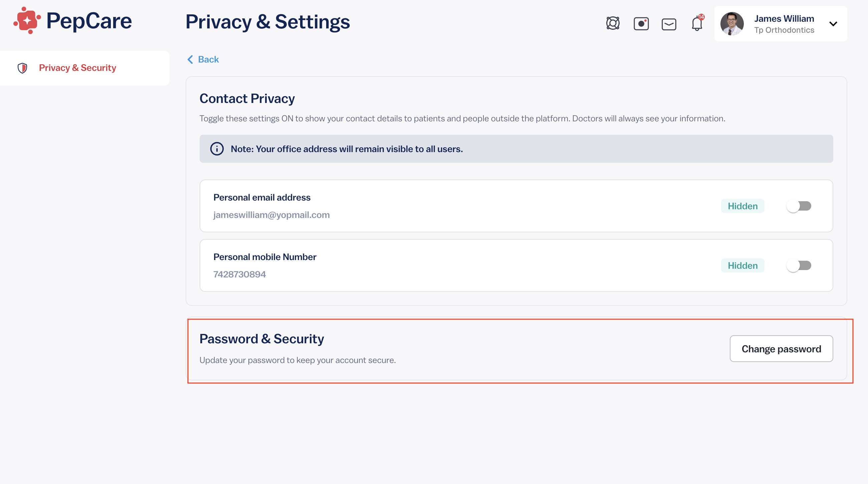Open the mail envelope icon
The image size is (868, 484).
(x=669, y=24)
